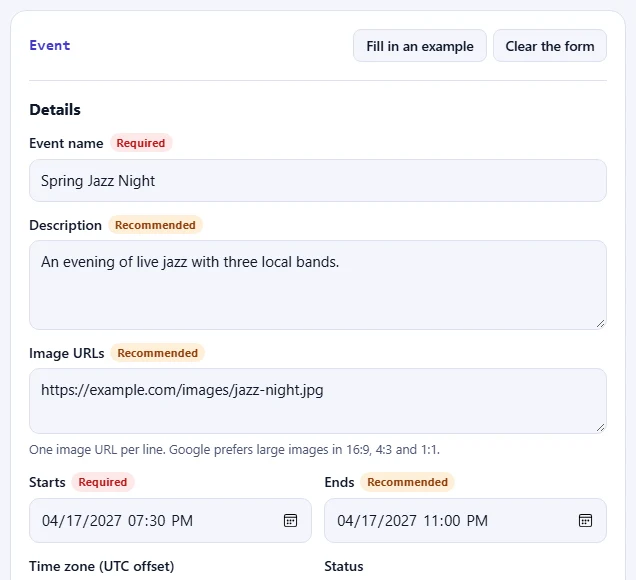Click the Event name label
Screen dimensions: 636x580
pos(66,143)
